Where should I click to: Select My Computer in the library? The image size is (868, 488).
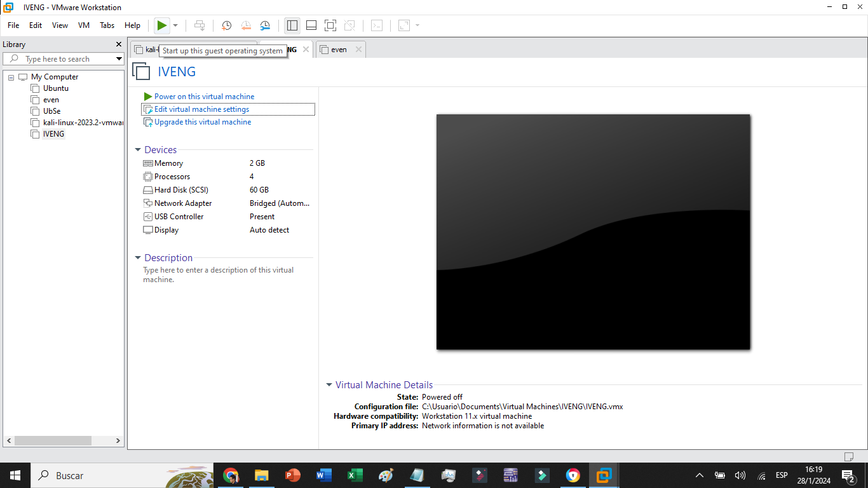click(x=55, y=77)
